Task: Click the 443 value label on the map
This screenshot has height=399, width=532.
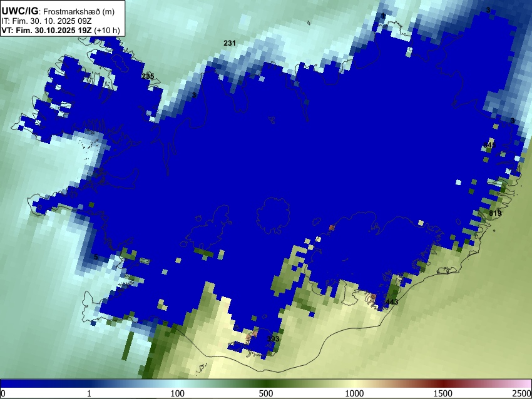Action: point(392,301)
